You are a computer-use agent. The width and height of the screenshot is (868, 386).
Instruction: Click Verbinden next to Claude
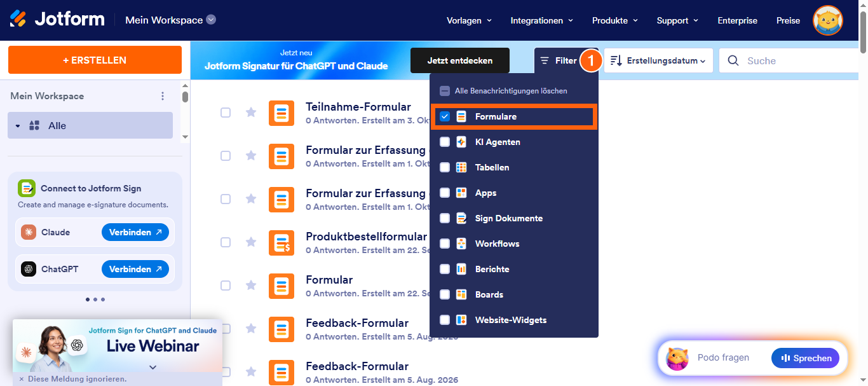pos(135,232)
